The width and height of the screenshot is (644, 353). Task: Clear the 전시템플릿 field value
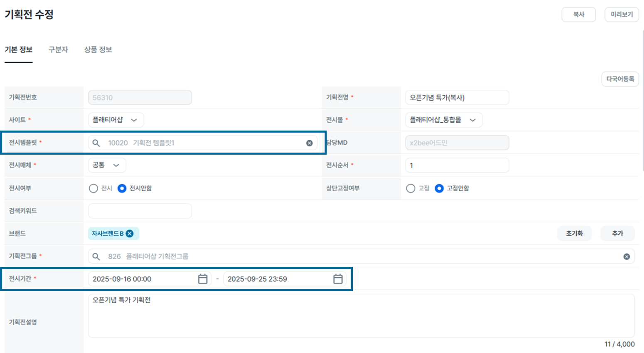tap(310, 143)
